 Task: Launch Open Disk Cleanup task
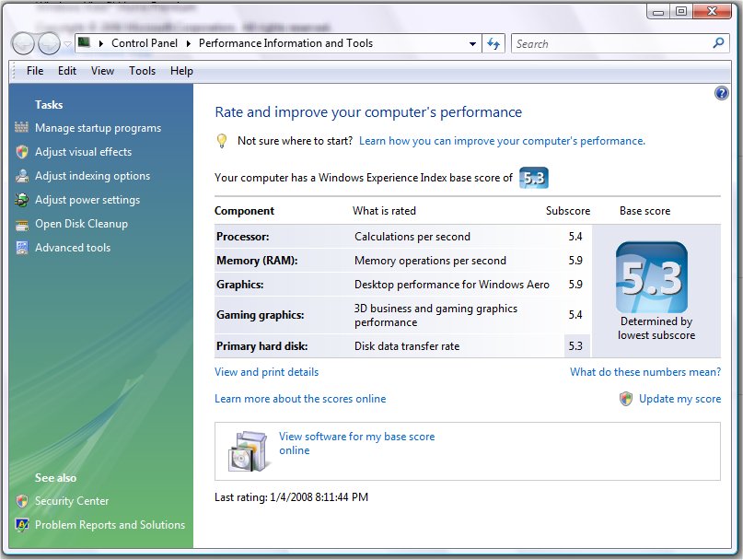pyautogui.click(x=82, y=224)
